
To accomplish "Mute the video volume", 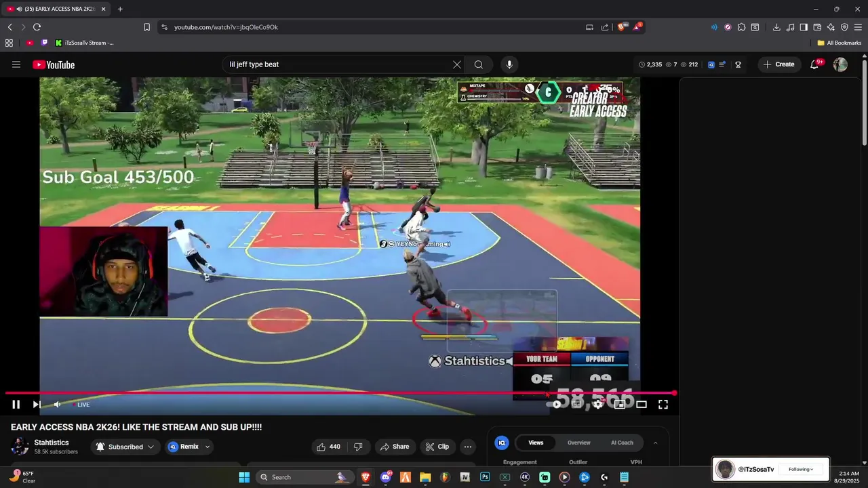I will 58,405.
